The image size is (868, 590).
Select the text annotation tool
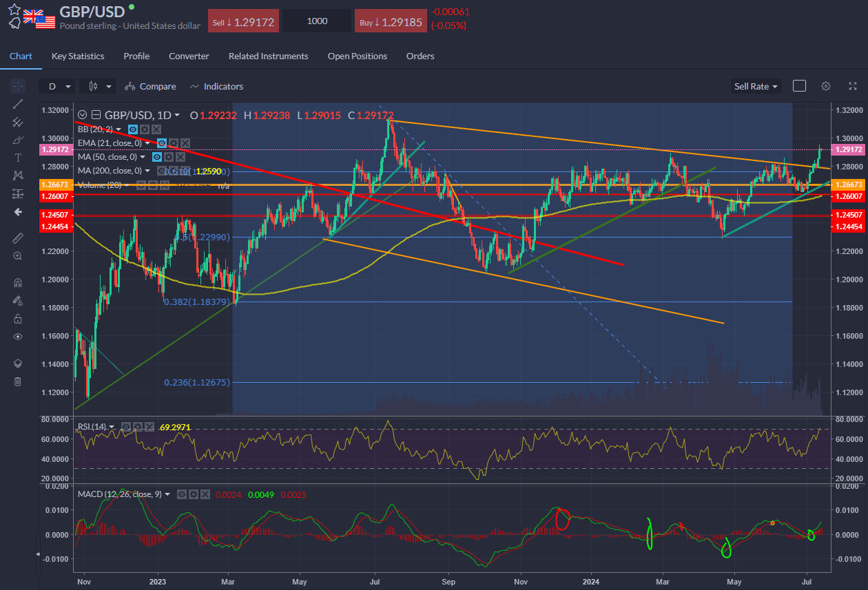click(x=18, y=158)
